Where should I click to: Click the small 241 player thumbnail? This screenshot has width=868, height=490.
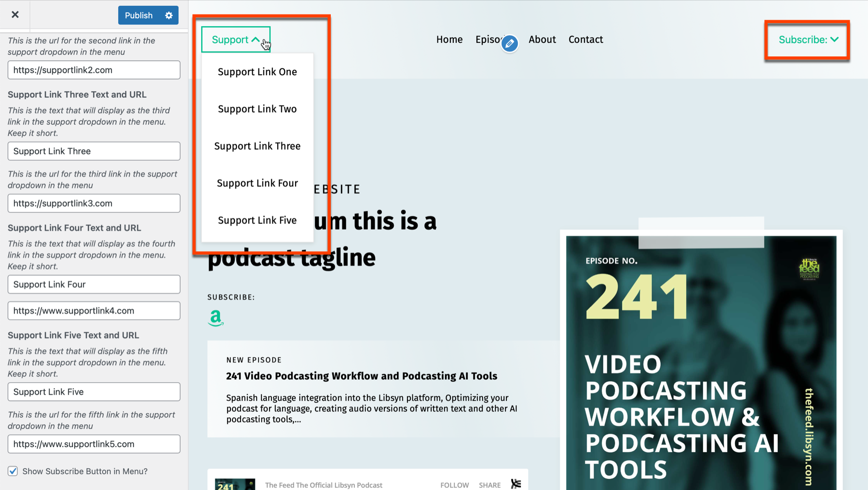pos(235,484)
